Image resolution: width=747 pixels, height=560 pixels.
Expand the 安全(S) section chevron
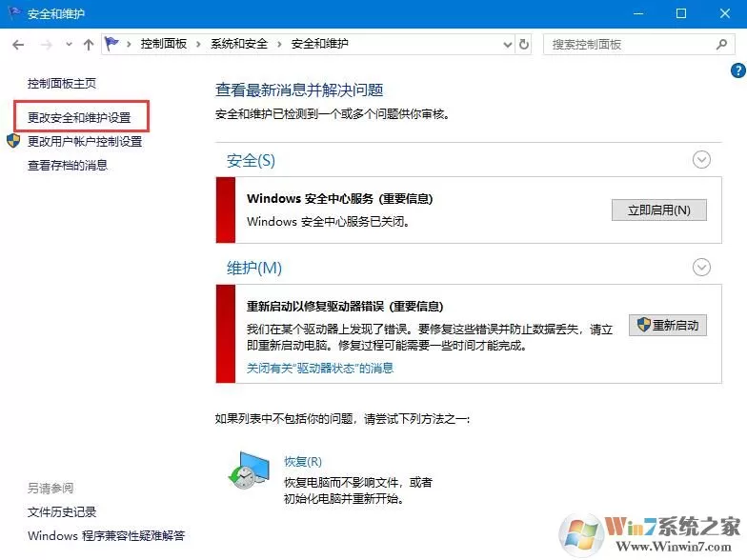coord(701,160)
